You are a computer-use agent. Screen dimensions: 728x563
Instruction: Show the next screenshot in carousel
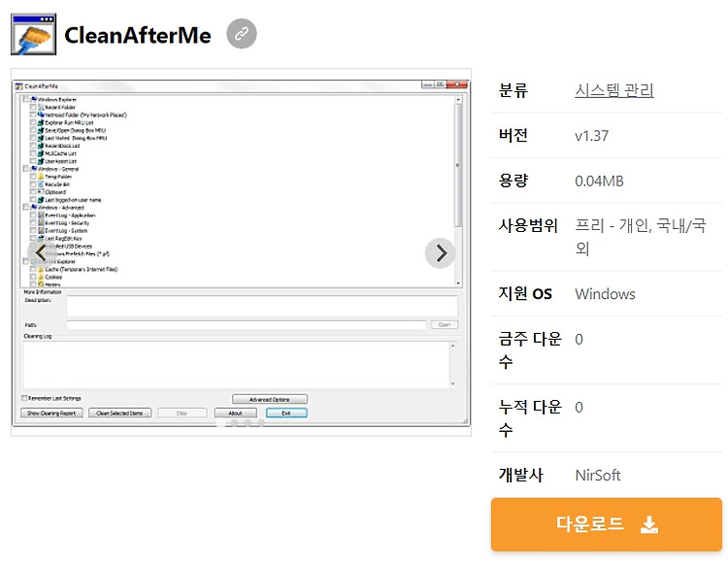click(440, 253)
